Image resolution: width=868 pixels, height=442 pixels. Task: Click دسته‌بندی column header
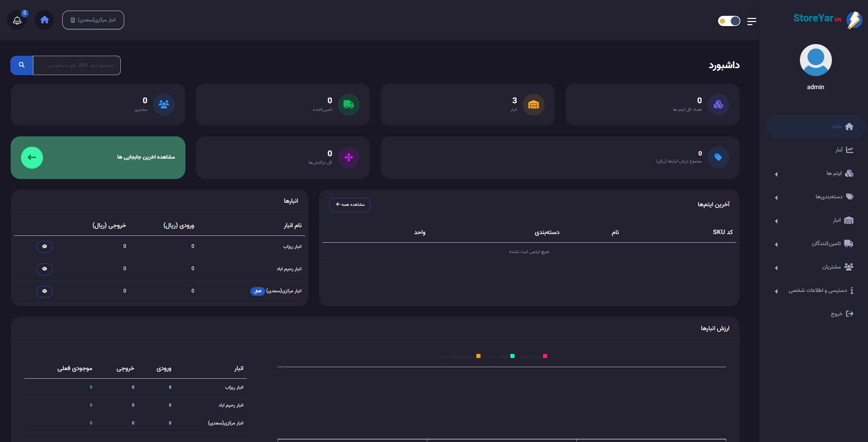click(x=547, y=232)
